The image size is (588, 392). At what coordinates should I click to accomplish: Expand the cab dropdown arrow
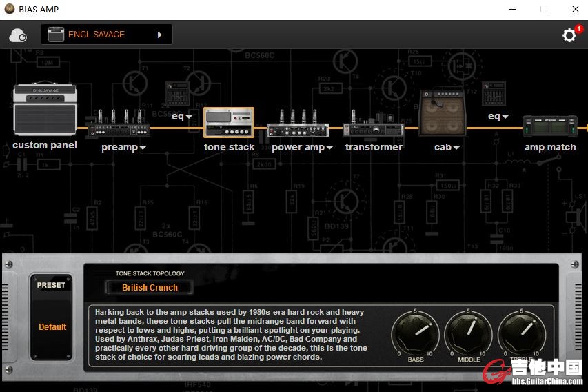click(x=456, y=148)
